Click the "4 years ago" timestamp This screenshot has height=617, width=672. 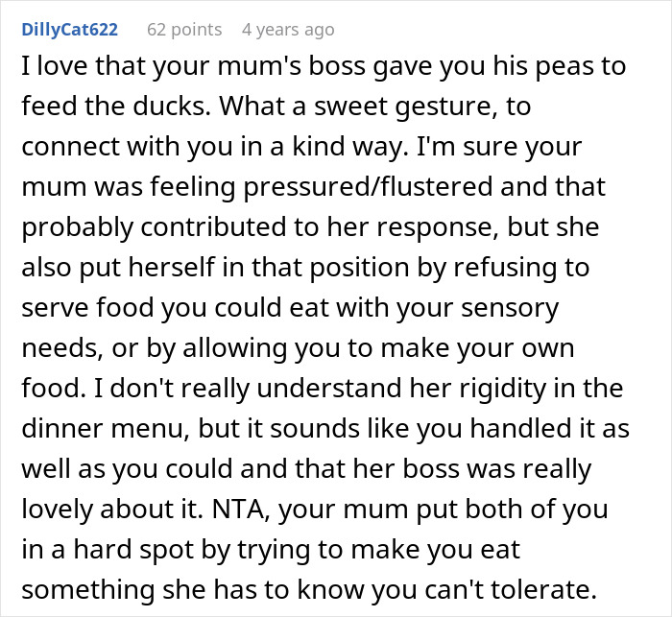point(288,30)
